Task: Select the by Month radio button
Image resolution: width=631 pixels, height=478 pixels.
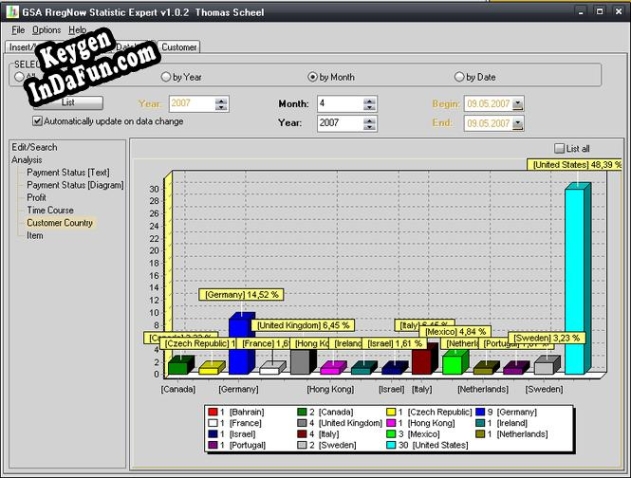Action: [331, 77]
